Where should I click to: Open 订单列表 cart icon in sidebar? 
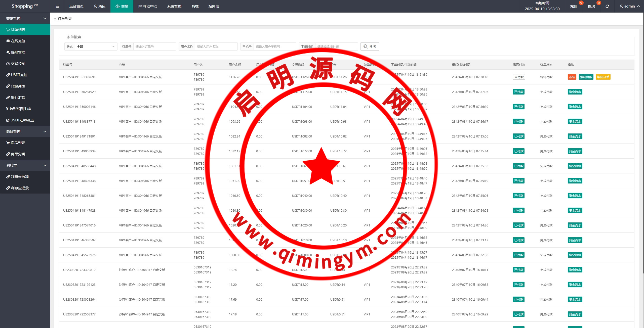pos(8,30)
